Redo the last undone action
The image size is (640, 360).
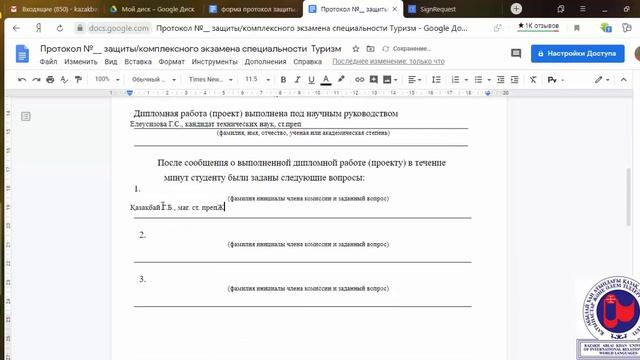point(36,80)
